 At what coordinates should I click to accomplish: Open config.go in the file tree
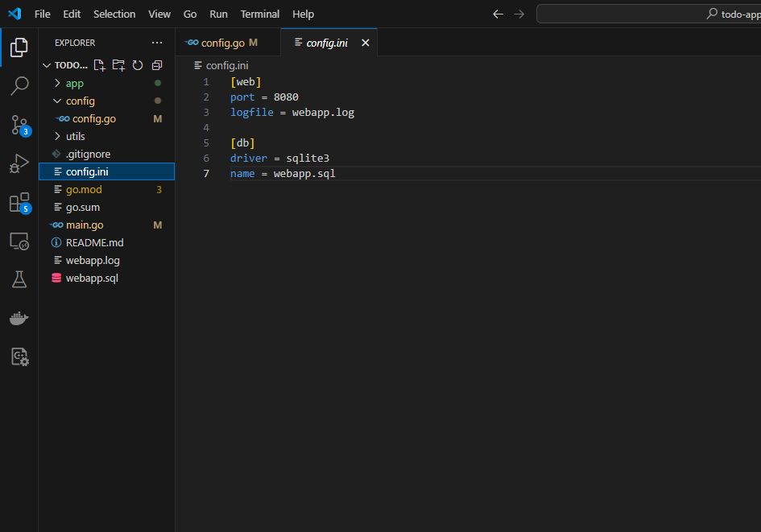[x=107, y=119]
